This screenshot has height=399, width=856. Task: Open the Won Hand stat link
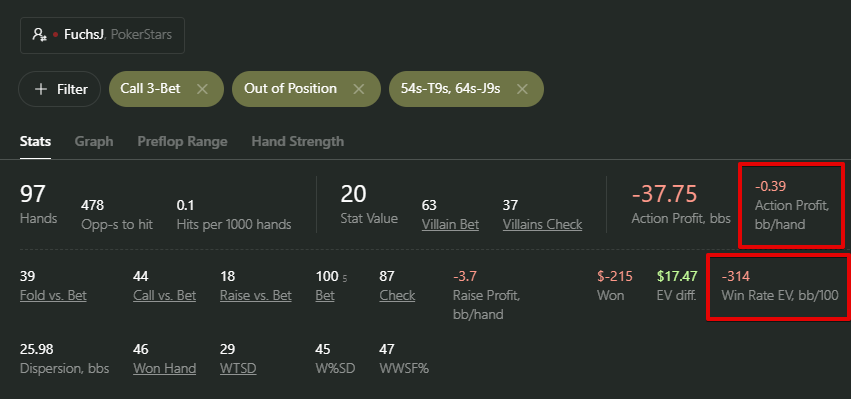click(164, 368)
